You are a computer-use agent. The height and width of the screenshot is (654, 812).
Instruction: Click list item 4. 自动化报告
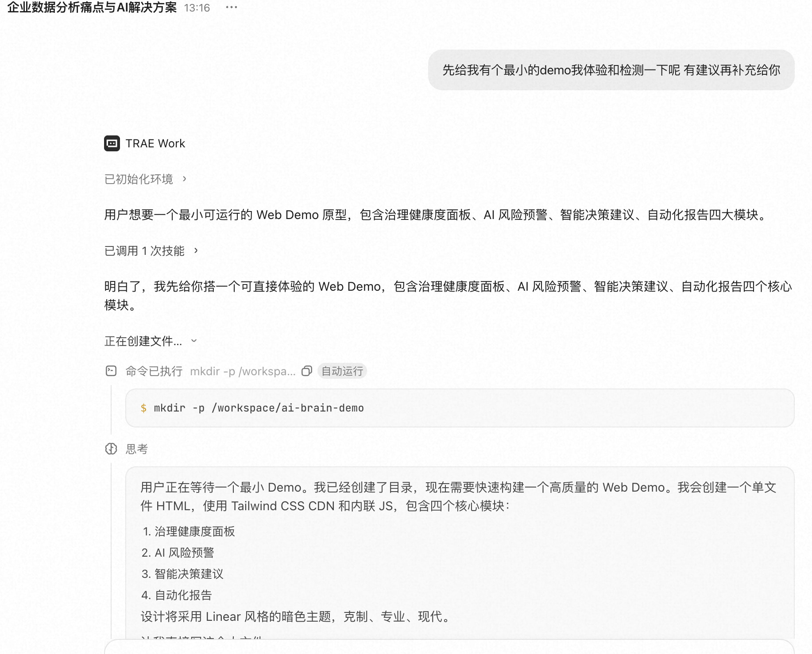point(177,595)
